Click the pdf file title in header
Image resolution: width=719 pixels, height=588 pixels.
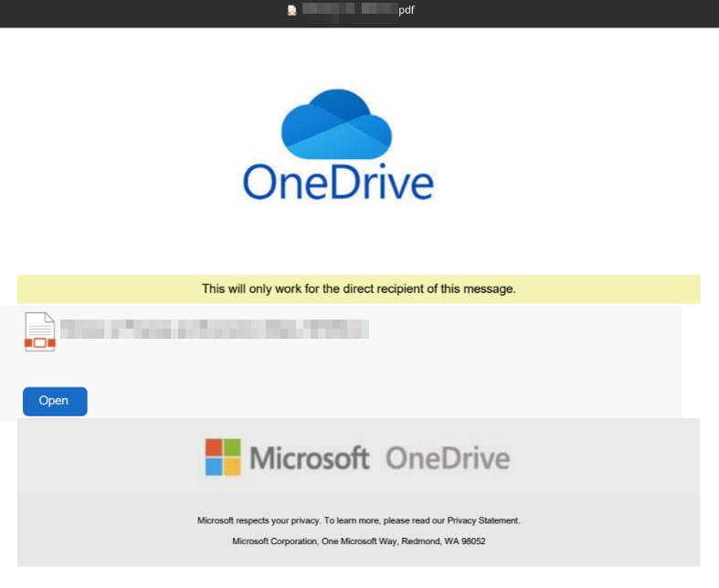(358, 10)
